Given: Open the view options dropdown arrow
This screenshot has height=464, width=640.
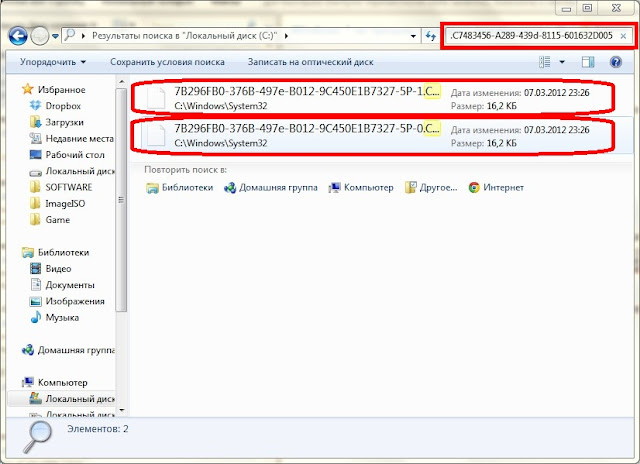Looking at the screenshot, I should pos(562,62).
